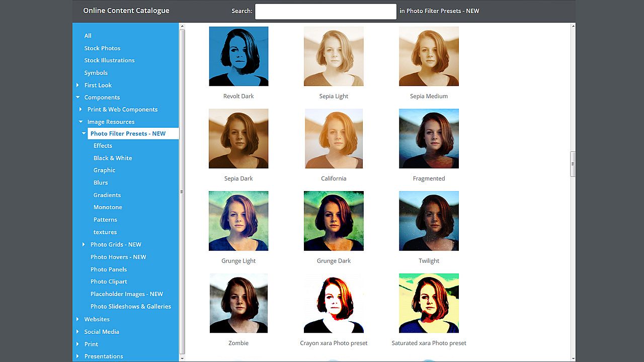This screenshot has height=362, width=644.
Task: Pick the Grunge Light preset thumbnail
Action: coord(238,221)
